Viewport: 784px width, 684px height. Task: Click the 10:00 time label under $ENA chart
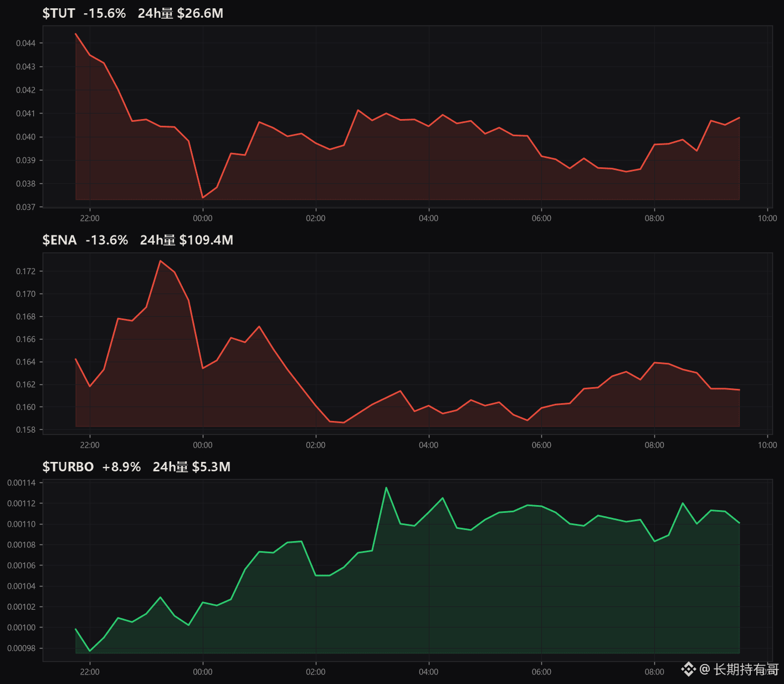(x=767, y=445)
